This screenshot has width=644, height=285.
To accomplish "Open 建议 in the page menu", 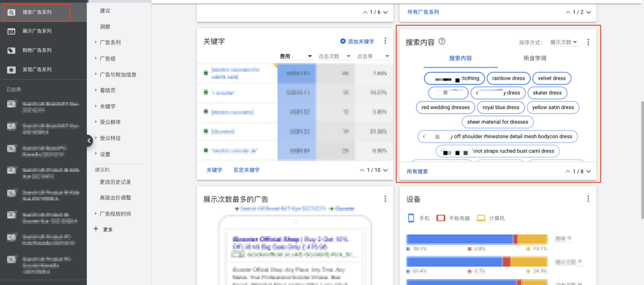I will tap(105, 11).
